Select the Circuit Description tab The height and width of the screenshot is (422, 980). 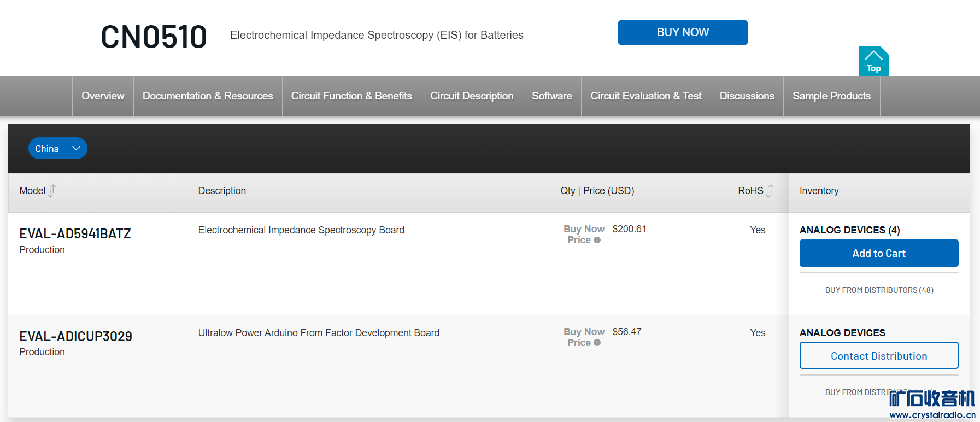point(472,96)
